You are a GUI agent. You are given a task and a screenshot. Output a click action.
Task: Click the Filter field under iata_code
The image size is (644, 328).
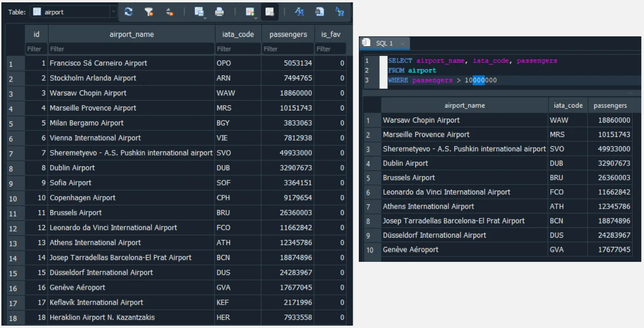point(238,48)
